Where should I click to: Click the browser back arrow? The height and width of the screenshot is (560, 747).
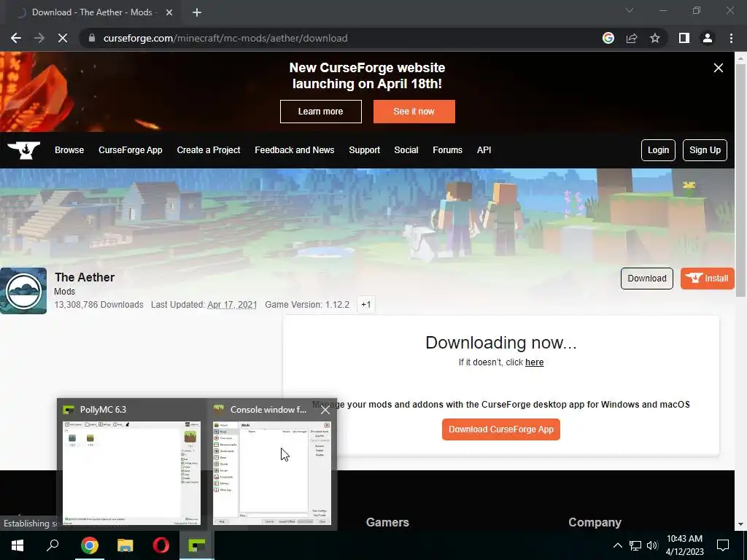[16, 38]
